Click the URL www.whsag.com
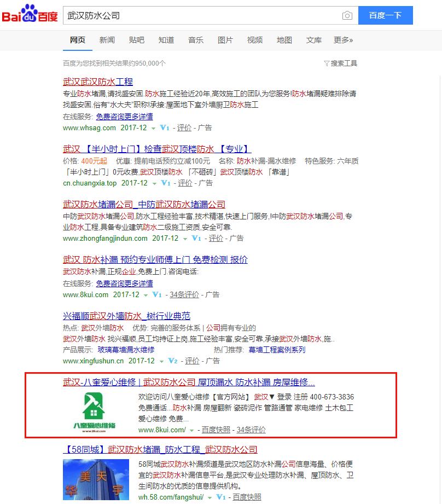442x504 pixels. (89, 128)
